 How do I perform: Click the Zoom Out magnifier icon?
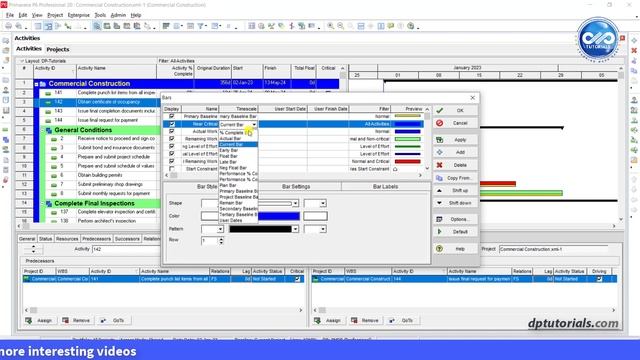pos(340,26)
